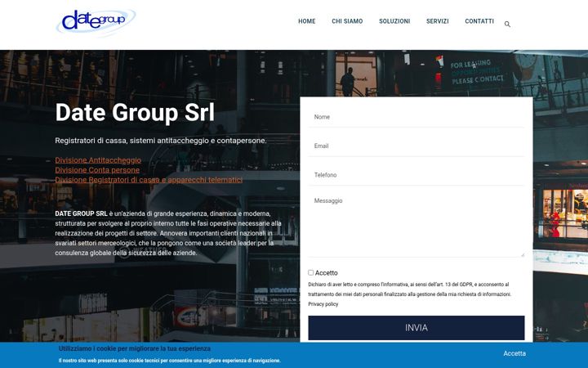Screen dimensions: 588x368
Task: Open the Privacy policy link
Action: 323,304
